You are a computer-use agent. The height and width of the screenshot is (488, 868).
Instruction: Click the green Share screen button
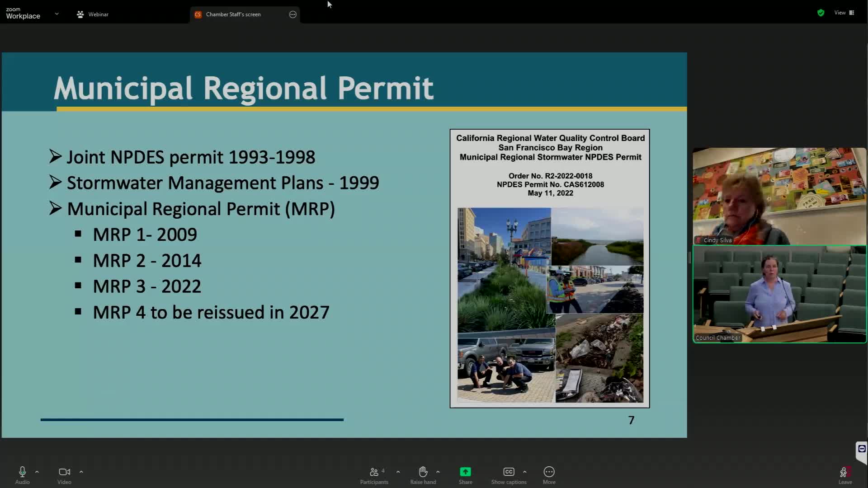click(465, 472)
